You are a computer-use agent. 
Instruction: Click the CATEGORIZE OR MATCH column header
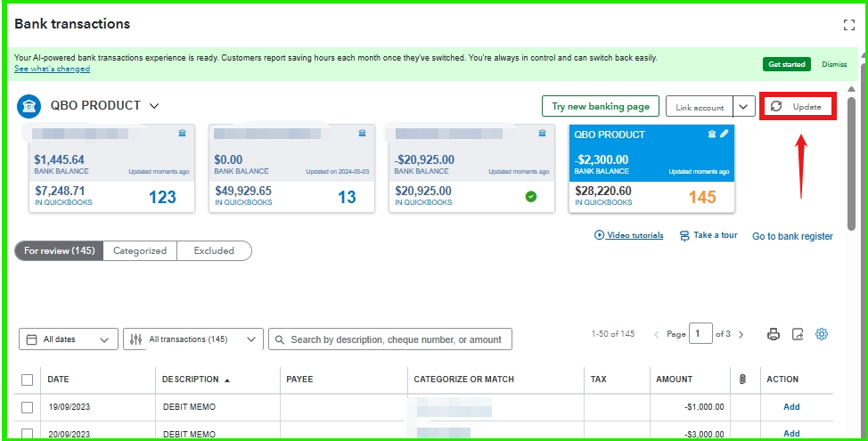(464, 380)
